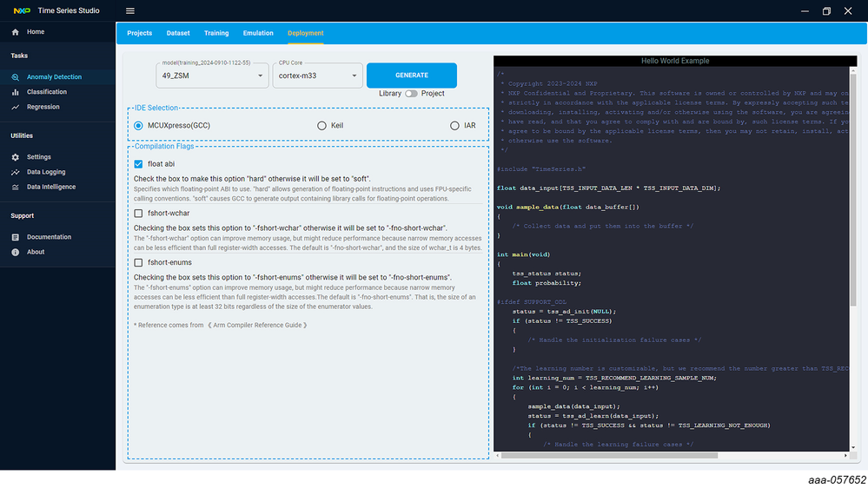This screenshot has height=488, width=868.
Task: Click the 'float probability;' code line
Action: tap(547, 283)
